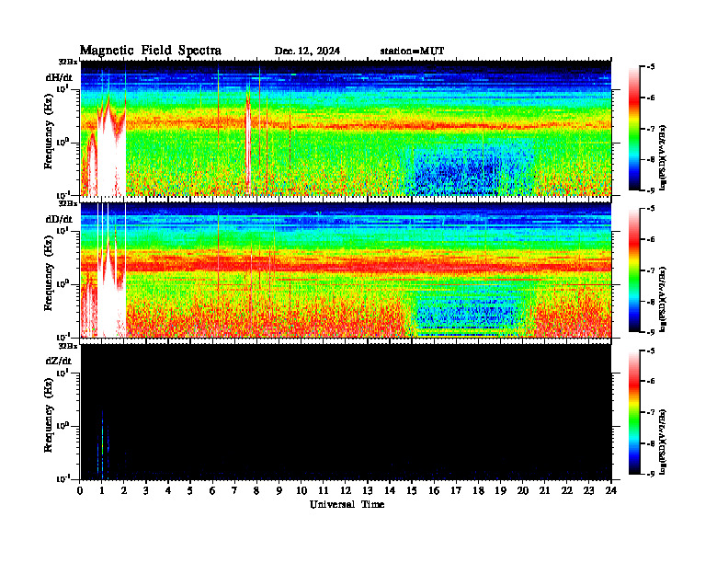Click hour tick label 20 on the time axis
728x563 pixels.
click(522, 490)
